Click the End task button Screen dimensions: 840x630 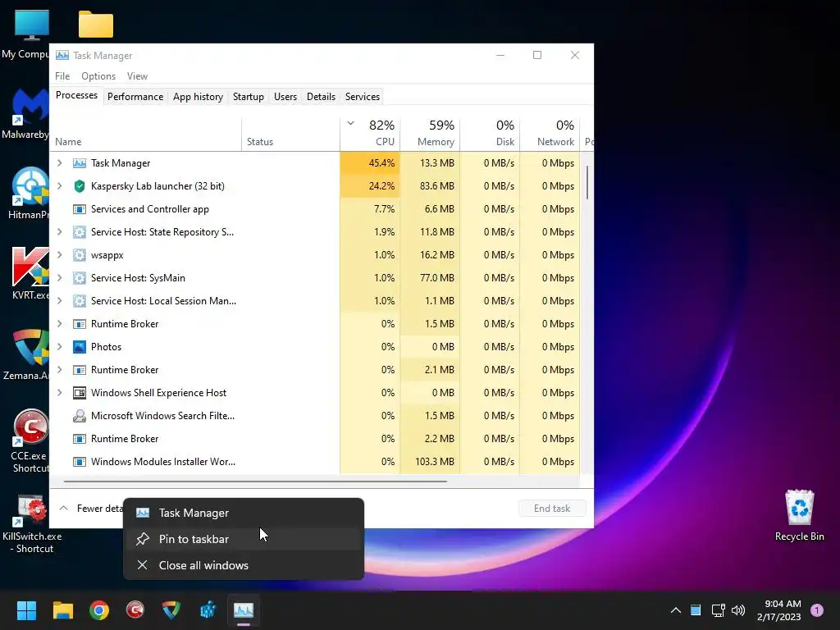coord(552,509)
